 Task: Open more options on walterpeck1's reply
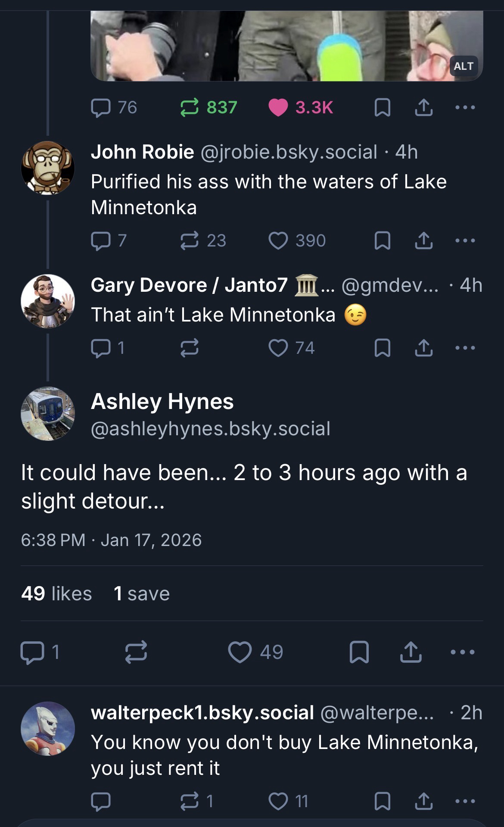465,801
